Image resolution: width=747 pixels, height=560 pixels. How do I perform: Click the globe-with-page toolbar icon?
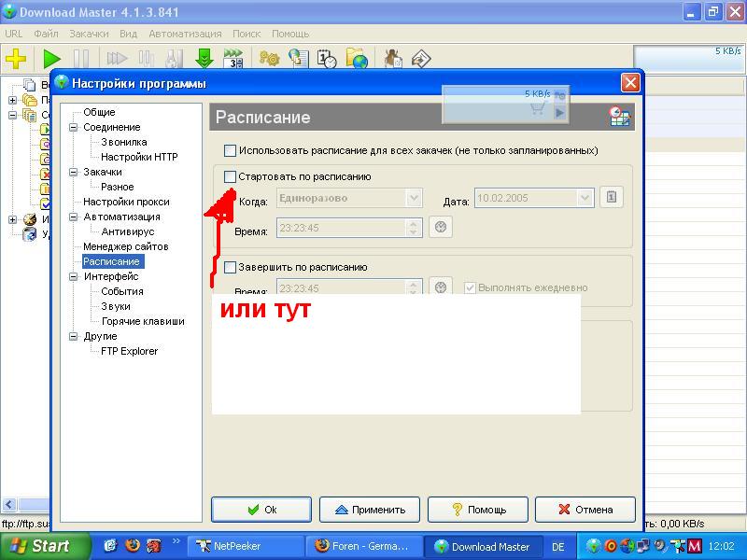[x=299, y=59]
